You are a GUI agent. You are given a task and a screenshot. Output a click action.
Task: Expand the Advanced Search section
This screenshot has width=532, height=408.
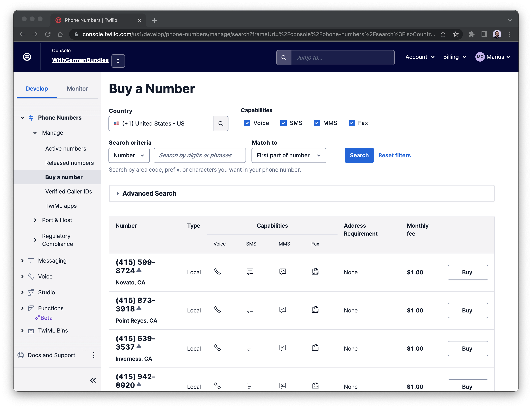pyautogui.click(x=118, y=193)
